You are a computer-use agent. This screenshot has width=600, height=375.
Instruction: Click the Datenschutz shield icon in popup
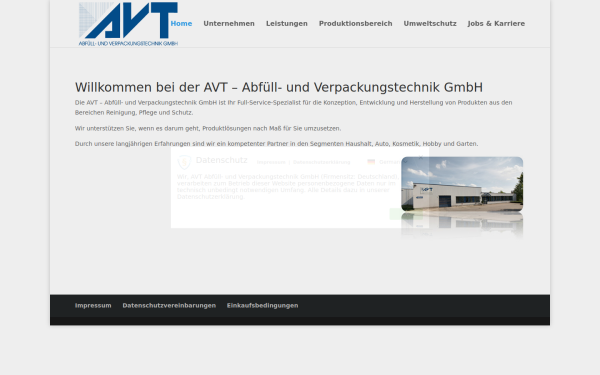pos(184,162)
